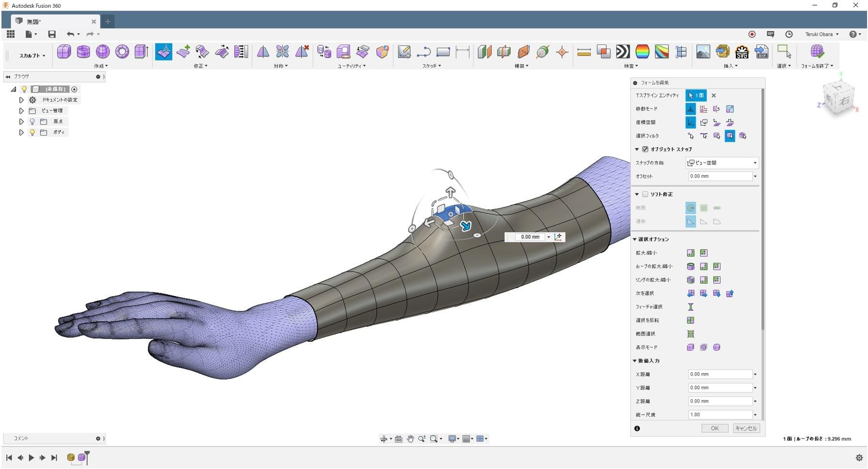Open the 修正 menu
The image size is (868, 469).
pyautogui.click(x=201, y=66)
